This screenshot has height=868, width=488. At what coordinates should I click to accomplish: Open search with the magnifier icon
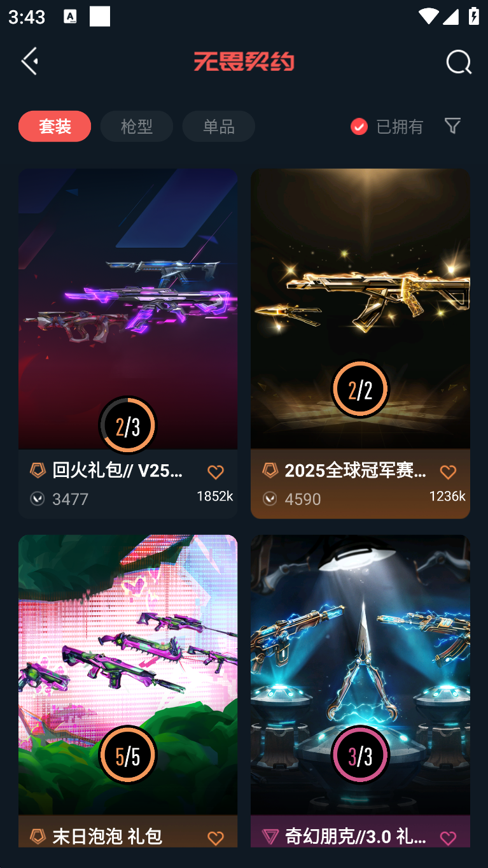coord(458,62)
